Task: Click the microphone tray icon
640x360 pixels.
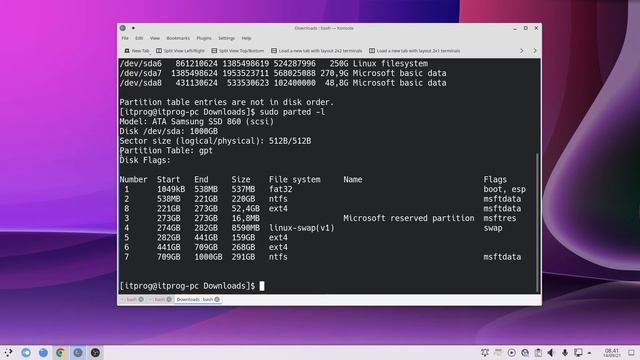Action: click(565, 353)
